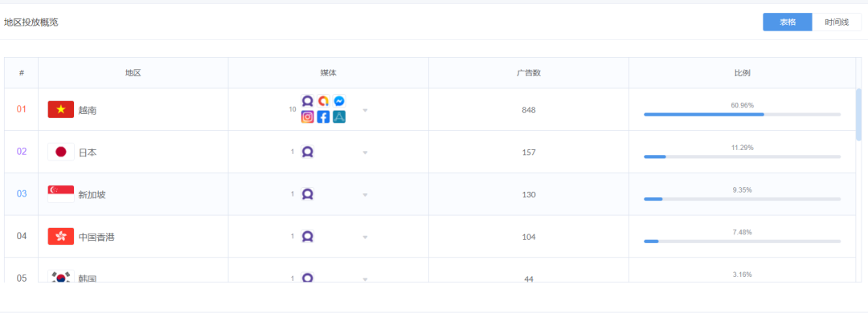Click the Facebook icon in Vietnam row

323,116
